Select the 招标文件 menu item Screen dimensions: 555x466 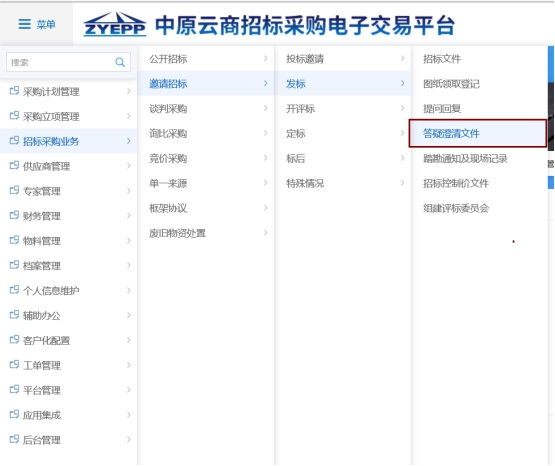pos(442,59)
